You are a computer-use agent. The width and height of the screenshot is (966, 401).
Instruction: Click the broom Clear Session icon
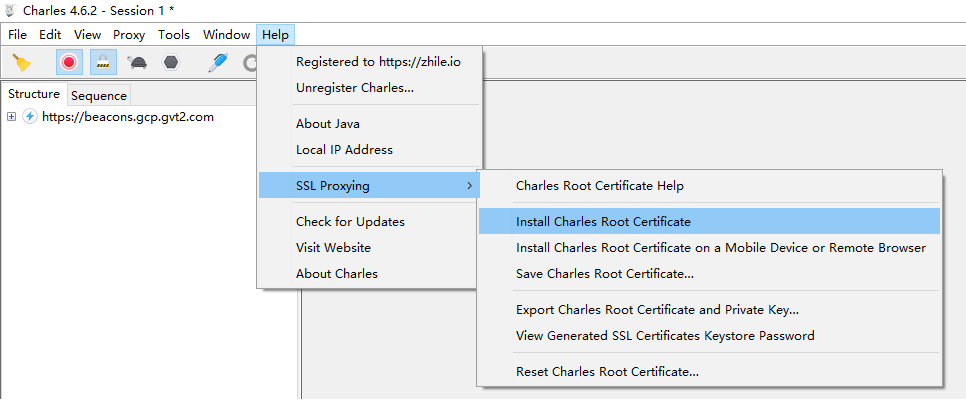[22, 62]
